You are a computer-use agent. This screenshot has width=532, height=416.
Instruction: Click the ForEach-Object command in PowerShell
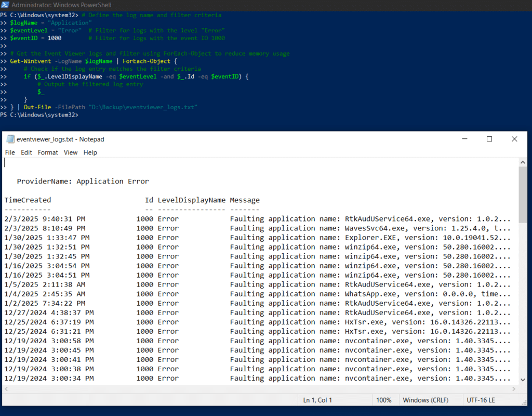(146, 61)
